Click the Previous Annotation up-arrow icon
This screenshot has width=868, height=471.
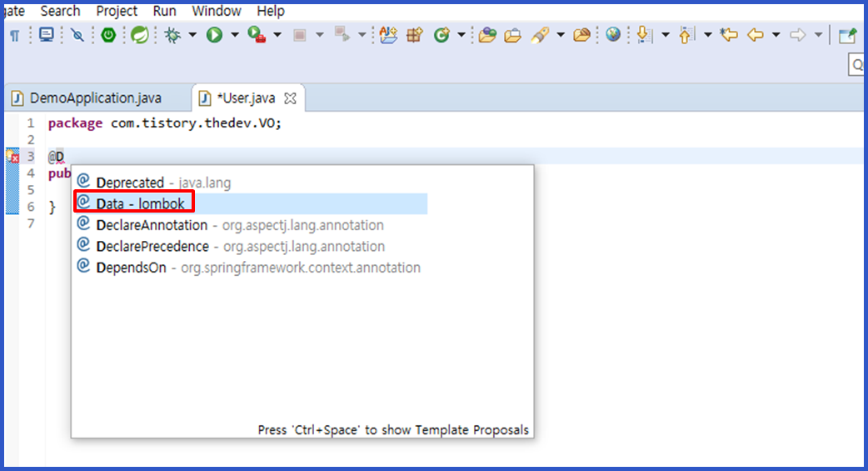pos(686,35)
